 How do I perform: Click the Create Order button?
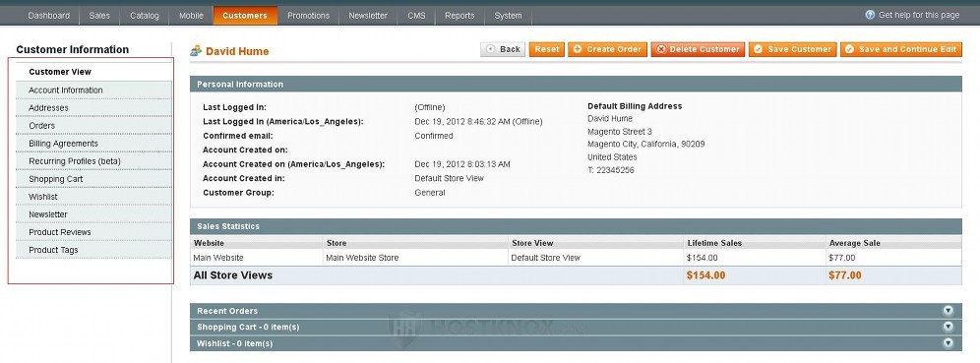607,49
